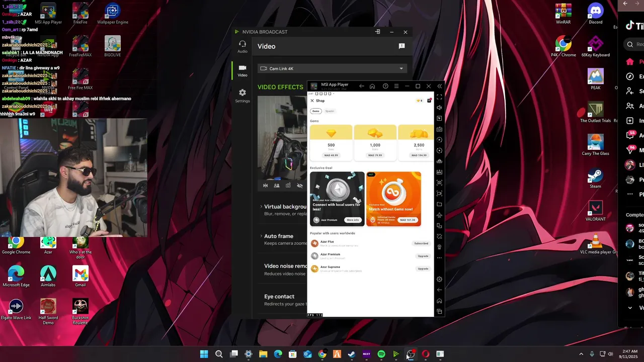Open the Windows Start menu
The image size is (644, 362).
(204, 354)
